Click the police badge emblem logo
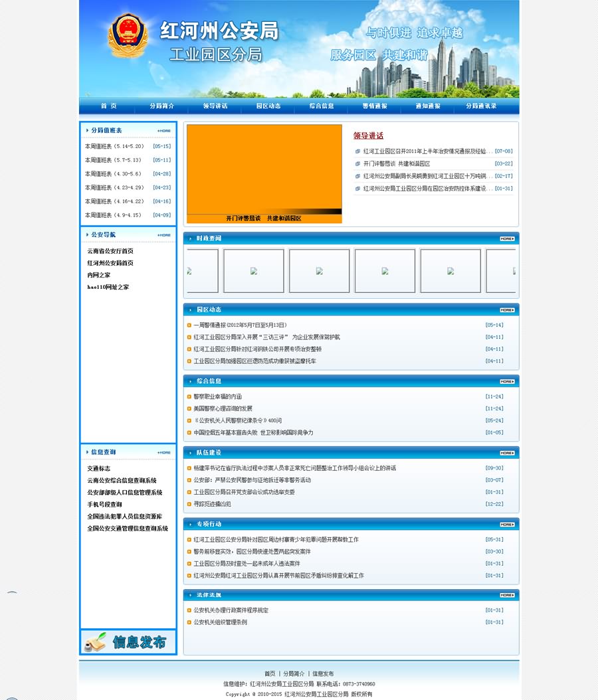Viewport: 598px width, 700px height. point(128,35)
